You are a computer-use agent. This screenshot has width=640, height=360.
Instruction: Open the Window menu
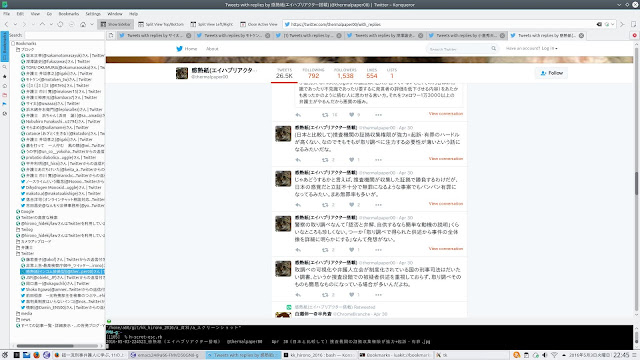[115, 14]
